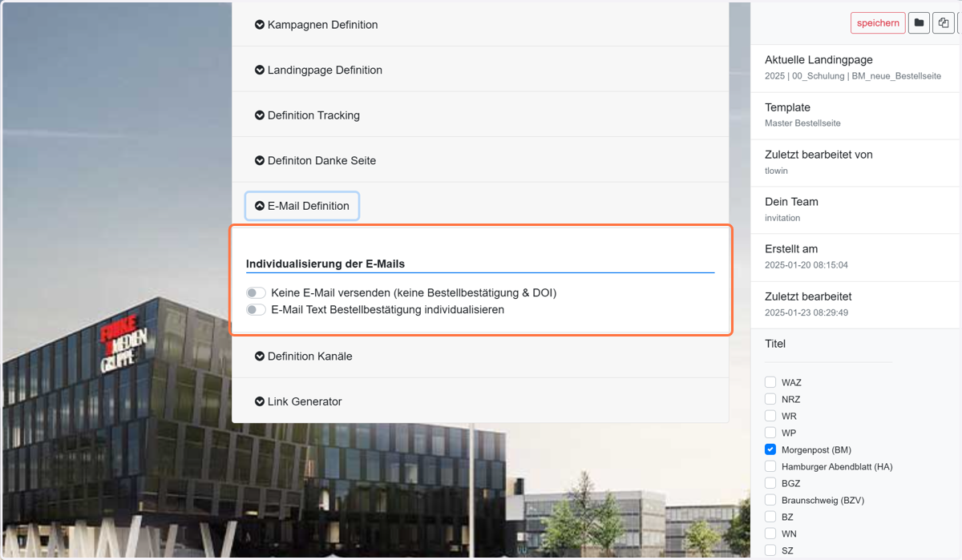
Task: Toggle Keine E-Mail versenden switch
Action: 256,293
